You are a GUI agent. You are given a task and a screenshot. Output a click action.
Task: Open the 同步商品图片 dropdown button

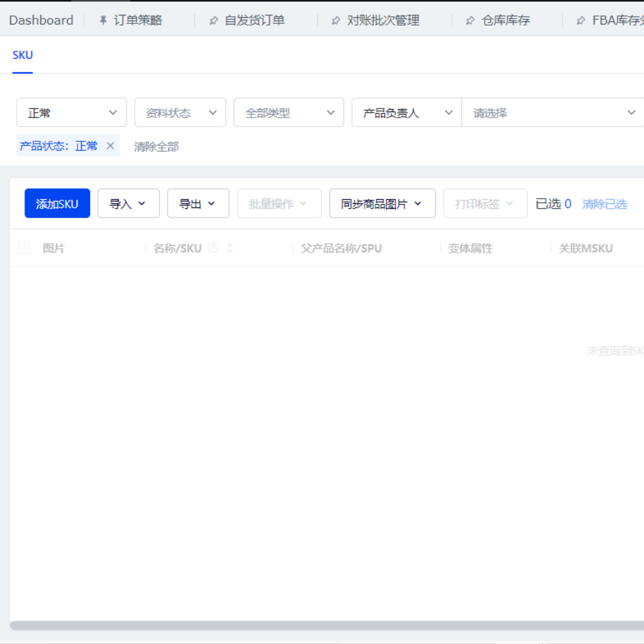pos(382,204)
